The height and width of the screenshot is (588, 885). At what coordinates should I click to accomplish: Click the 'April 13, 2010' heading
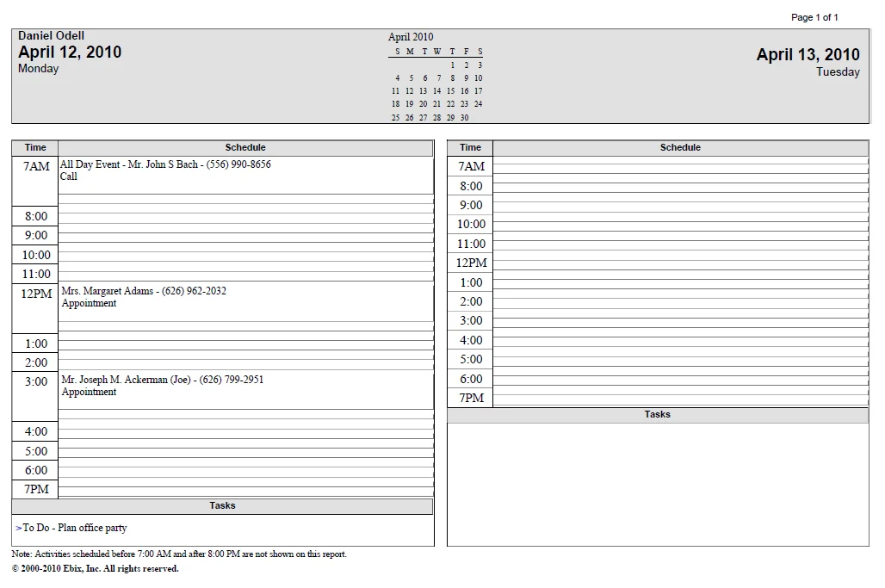[808, 53]
